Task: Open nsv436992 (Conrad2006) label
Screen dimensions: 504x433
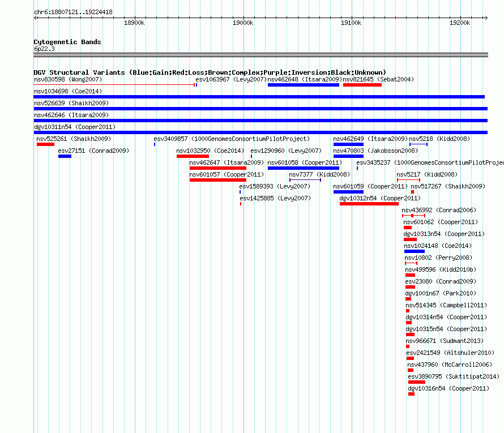Action: coord(439,210)
